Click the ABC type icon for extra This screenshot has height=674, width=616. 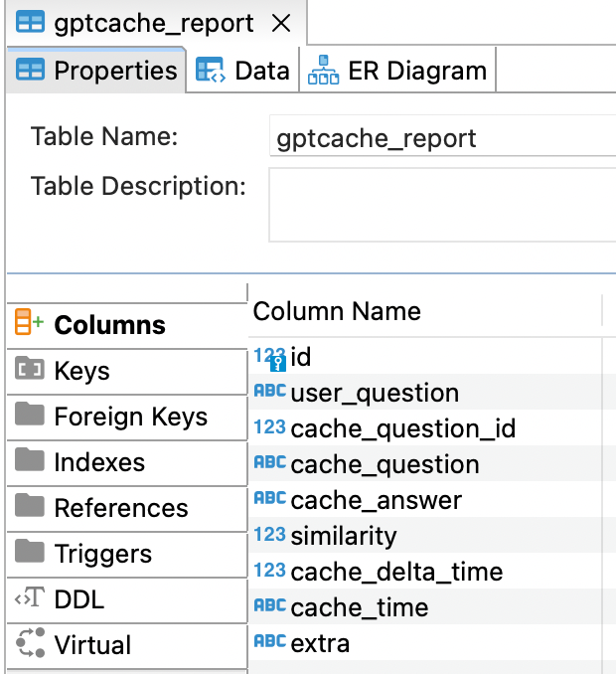(270, 641)
